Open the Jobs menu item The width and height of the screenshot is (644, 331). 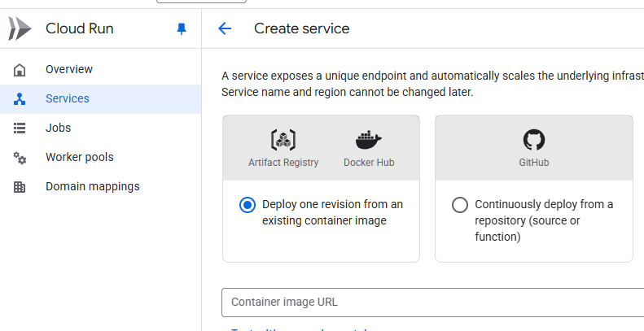tap(58, 128)
